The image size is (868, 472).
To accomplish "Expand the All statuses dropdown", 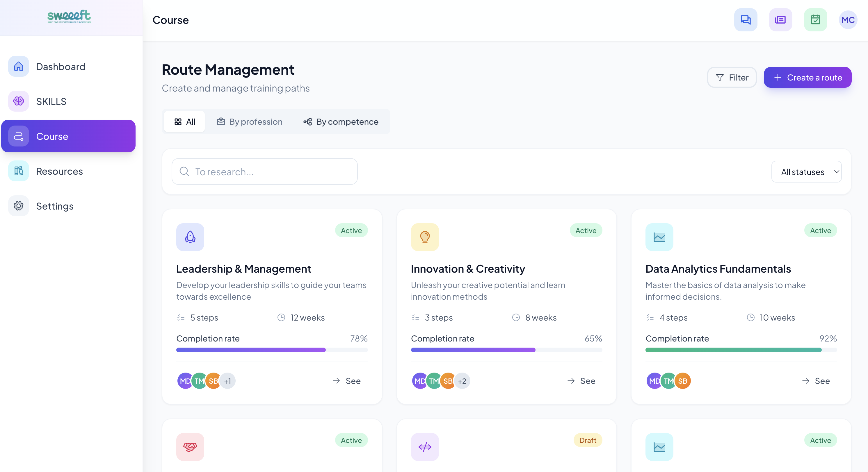I will pyautogui.click(x=806, y=172).
